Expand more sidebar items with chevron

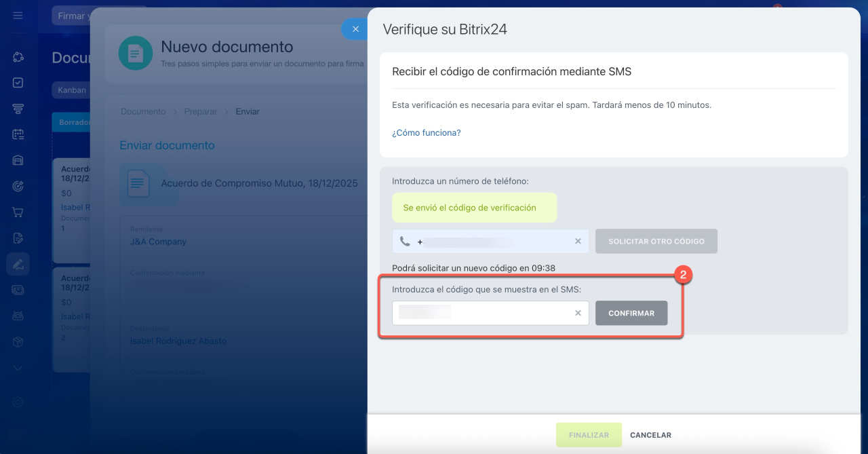click(x=18, y=368)
